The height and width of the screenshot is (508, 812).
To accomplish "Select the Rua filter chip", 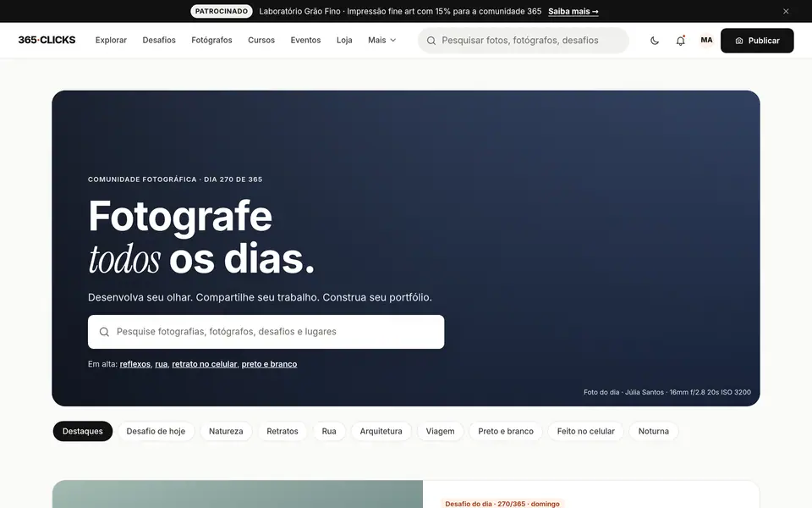I will tap(329, 431).
